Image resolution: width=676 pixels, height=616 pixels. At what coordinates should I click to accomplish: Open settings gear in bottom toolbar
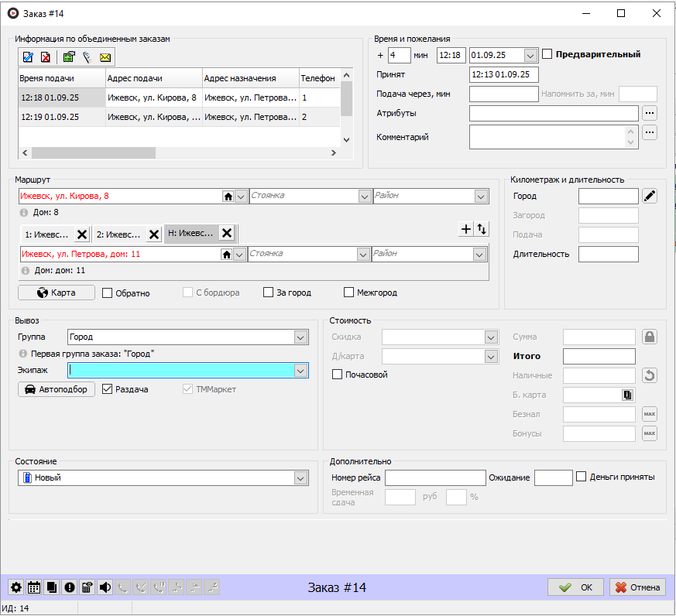[x=15, y=587]
